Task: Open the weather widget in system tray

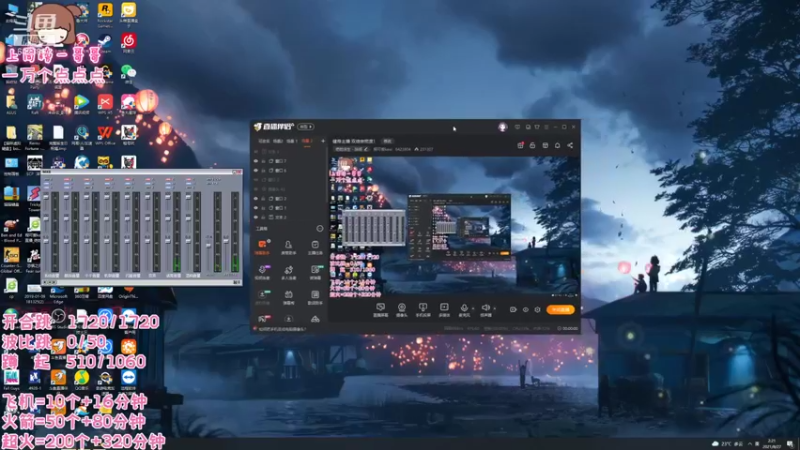Action: 728,444
